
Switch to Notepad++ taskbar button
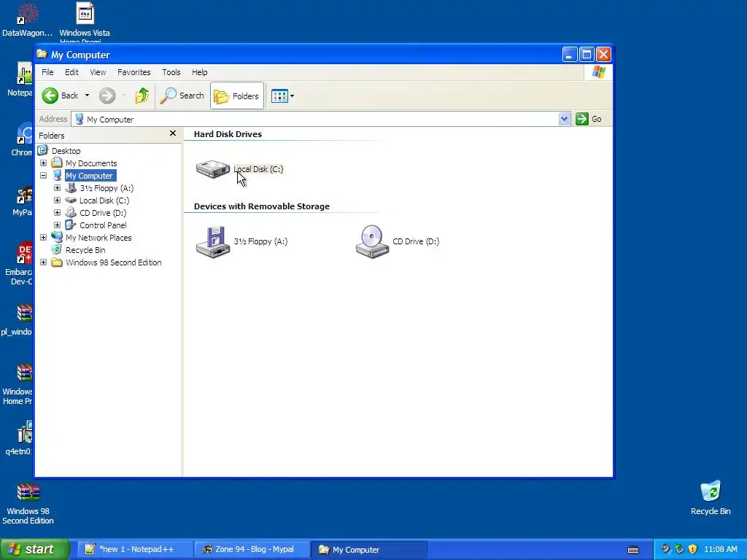tap(135, 550)
